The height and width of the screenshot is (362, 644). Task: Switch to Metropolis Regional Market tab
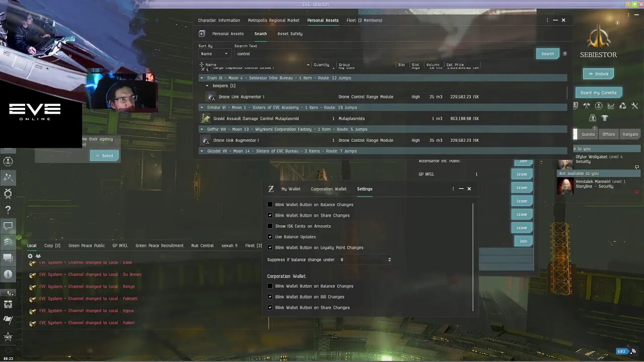(274, 20)
